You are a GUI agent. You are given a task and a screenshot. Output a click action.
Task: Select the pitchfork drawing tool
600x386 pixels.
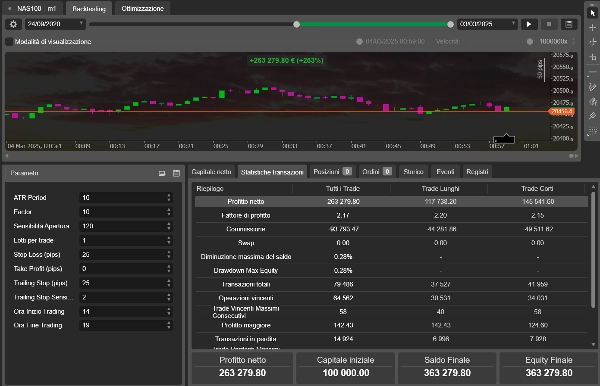(593, 116)
